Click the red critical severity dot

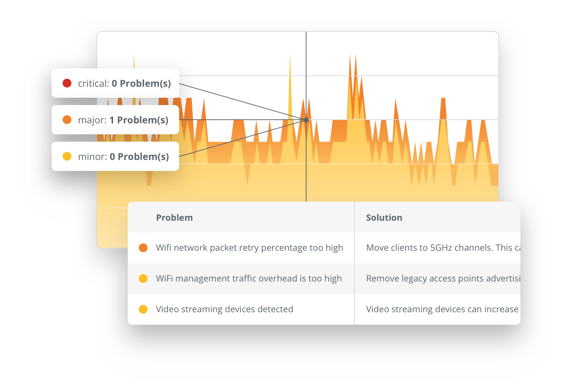[67, 83]
